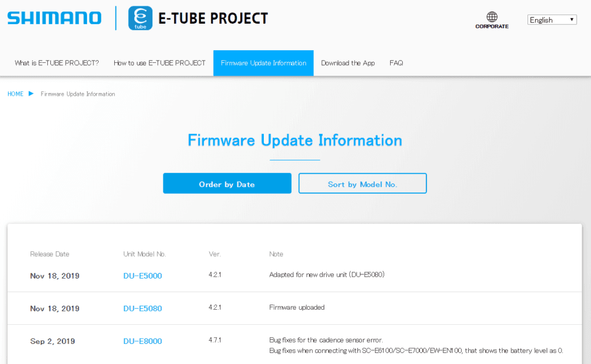The width and height of the screenshot is (591, 364).
Task: View DU-E8000 version 4.7.1 details
Action: 142,341
